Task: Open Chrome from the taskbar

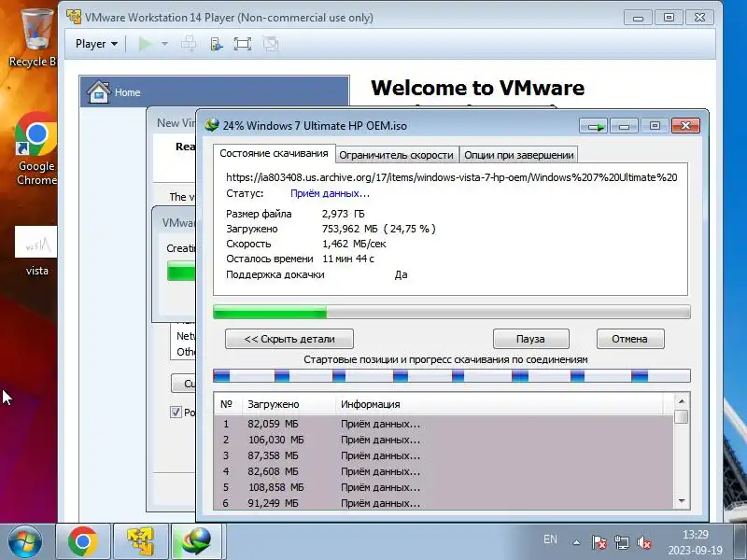Action: coord(83,541)
